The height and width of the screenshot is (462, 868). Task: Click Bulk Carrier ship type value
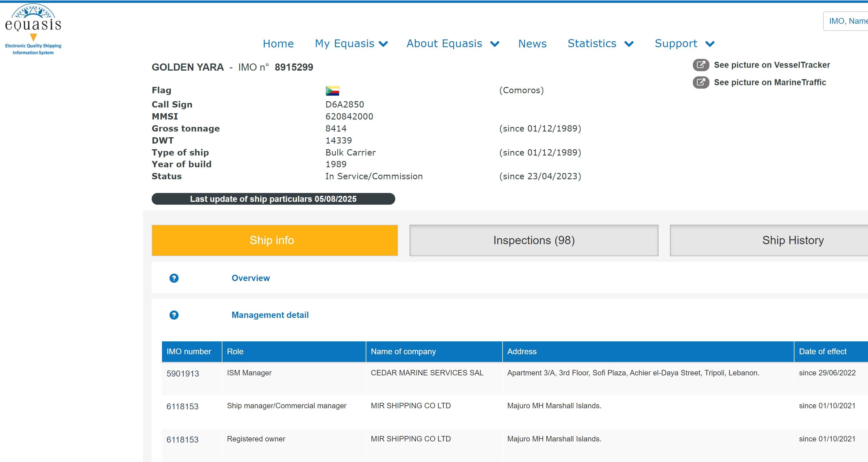coord(351,153)
